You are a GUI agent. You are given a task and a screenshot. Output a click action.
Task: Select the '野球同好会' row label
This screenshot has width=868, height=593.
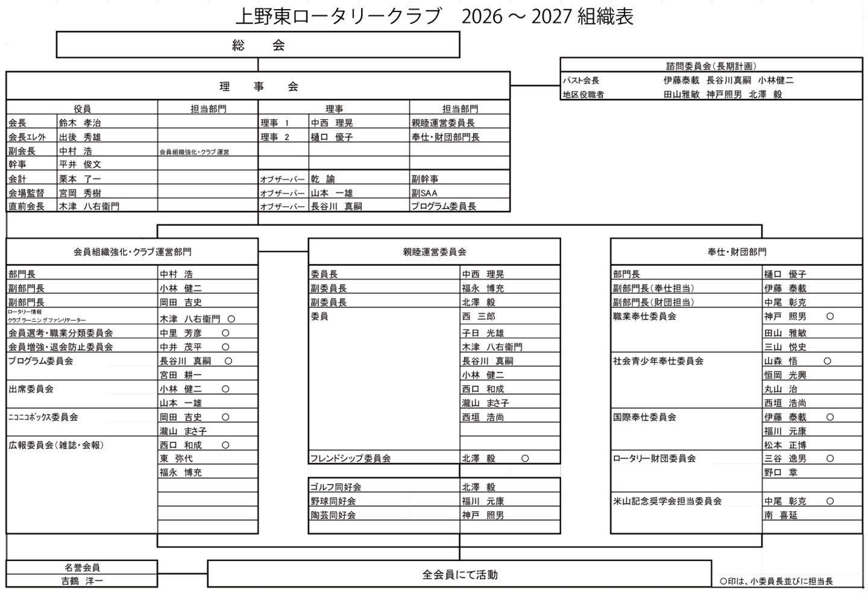tap(333, 501)
